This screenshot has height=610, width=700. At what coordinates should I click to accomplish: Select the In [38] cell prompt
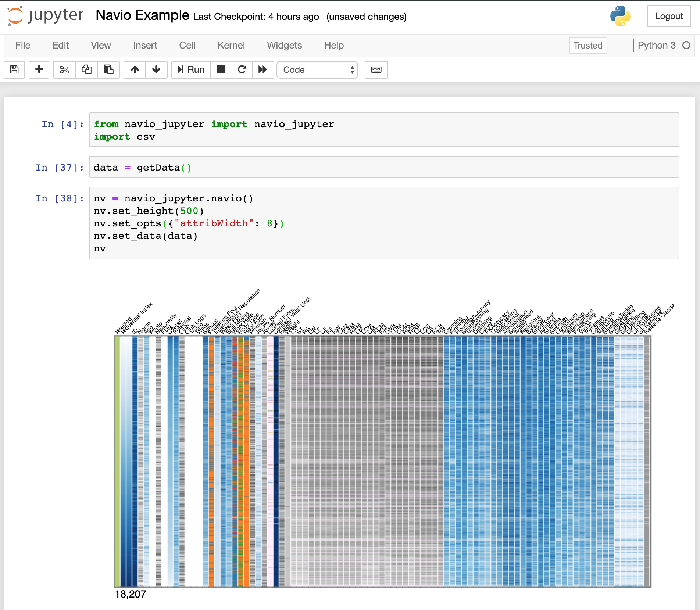60,198
